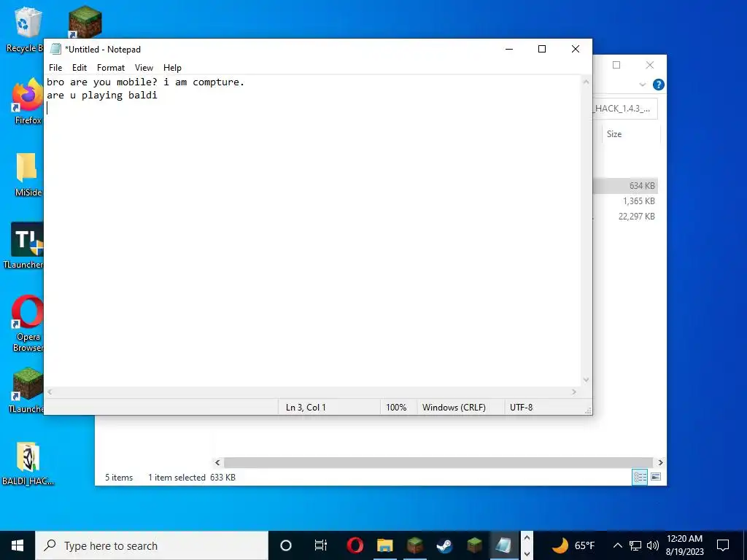Click '5 items' in Explorer status bar
The image size is (747, 560).
[119, 477]
